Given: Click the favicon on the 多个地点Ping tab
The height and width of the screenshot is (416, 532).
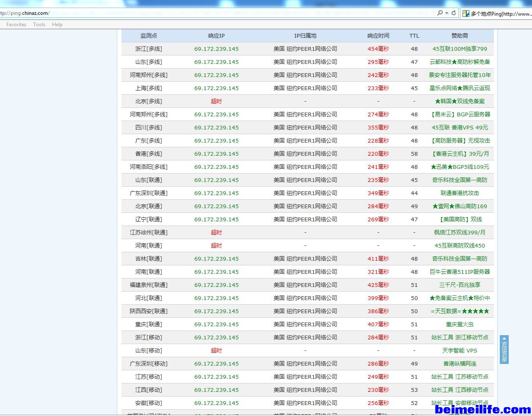Looking at the screenshot, I should pyautogui.click(x=466, y=14).
